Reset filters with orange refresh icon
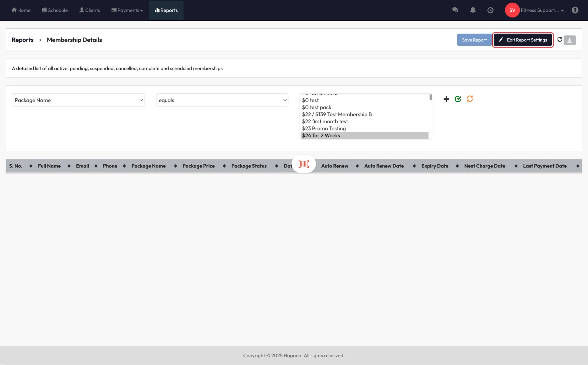Viewport: 588px width, 365px height. pos(470,99)
